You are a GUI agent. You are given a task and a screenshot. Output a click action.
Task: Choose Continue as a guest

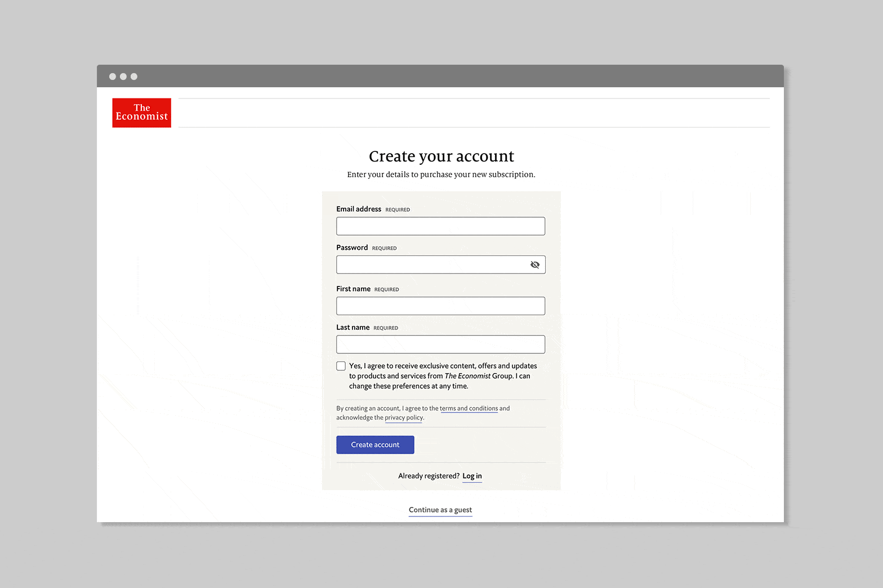(x=440, y=510)
